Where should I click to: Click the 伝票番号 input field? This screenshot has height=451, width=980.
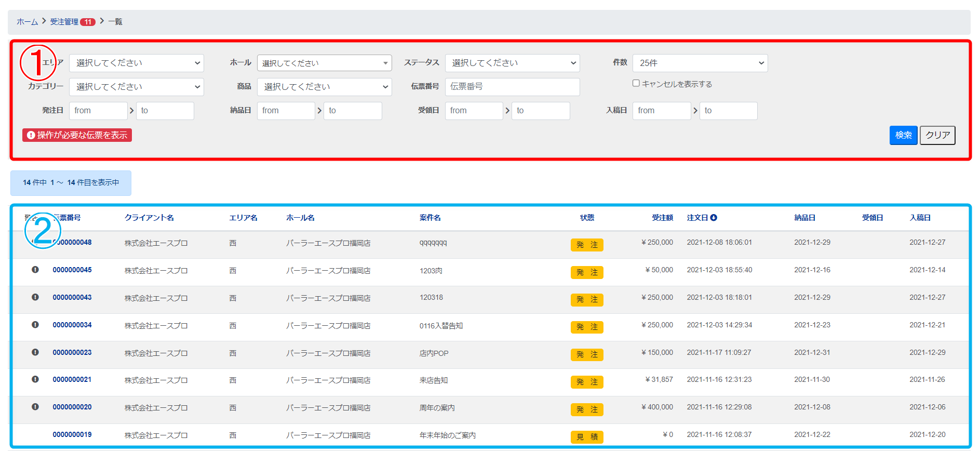(x=512, y=87)
